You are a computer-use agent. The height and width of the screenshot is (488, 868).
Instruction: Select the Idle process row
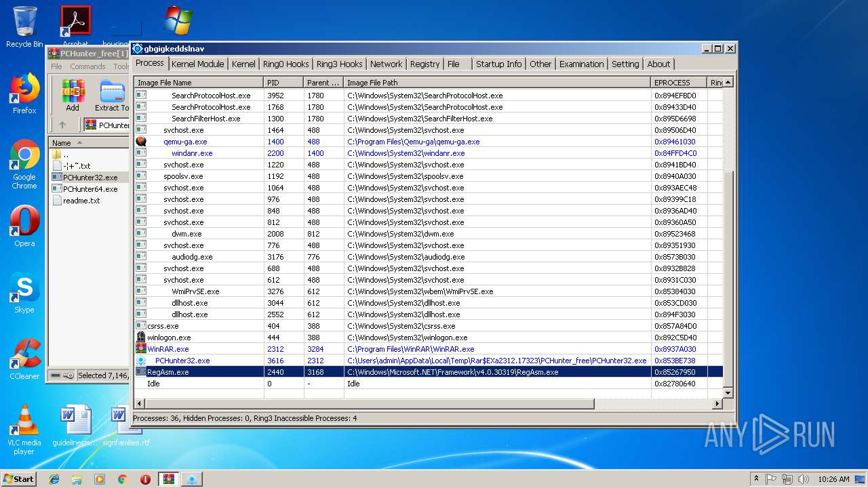(x=428, y=384)
